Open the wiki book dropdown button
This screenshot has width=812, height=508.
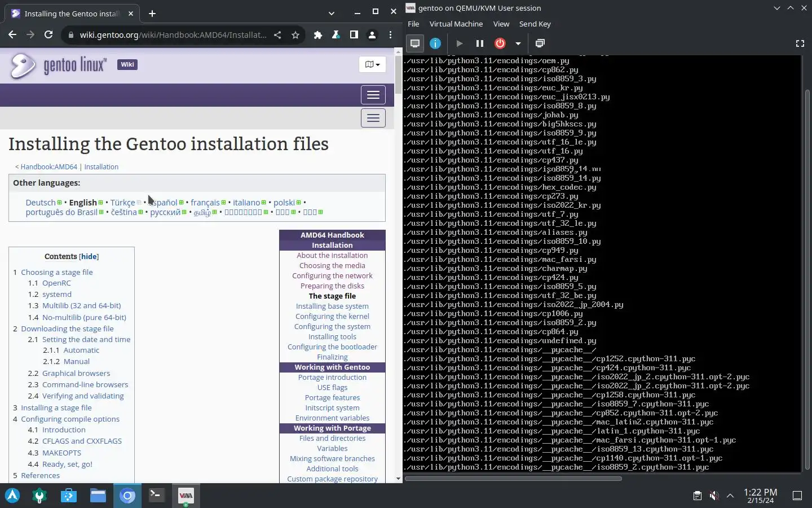pyautogui.click(x=372, y=64)
